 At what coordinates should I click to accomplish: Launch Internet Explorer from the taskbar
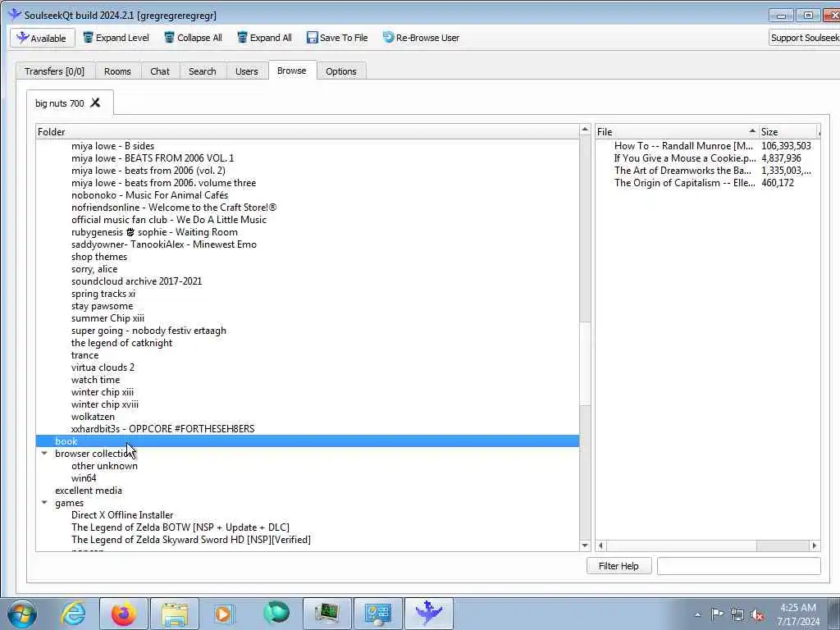tap(73, 614)
